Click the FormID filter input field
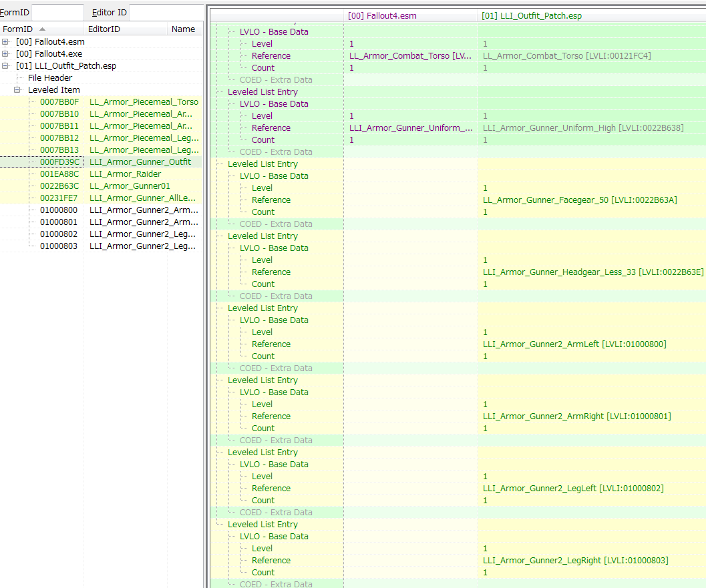This screenshot has height=588, width=706. click(57, 13)
